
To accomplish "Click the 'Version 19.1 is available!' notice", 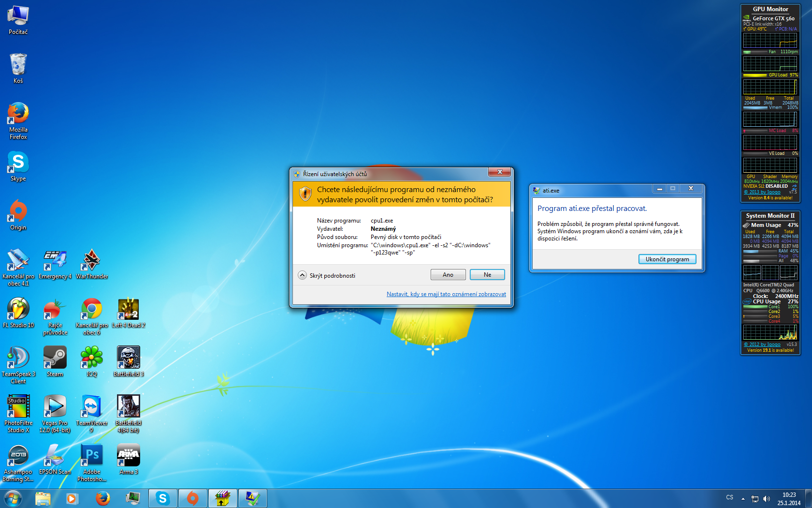I will tap(770, 350).
